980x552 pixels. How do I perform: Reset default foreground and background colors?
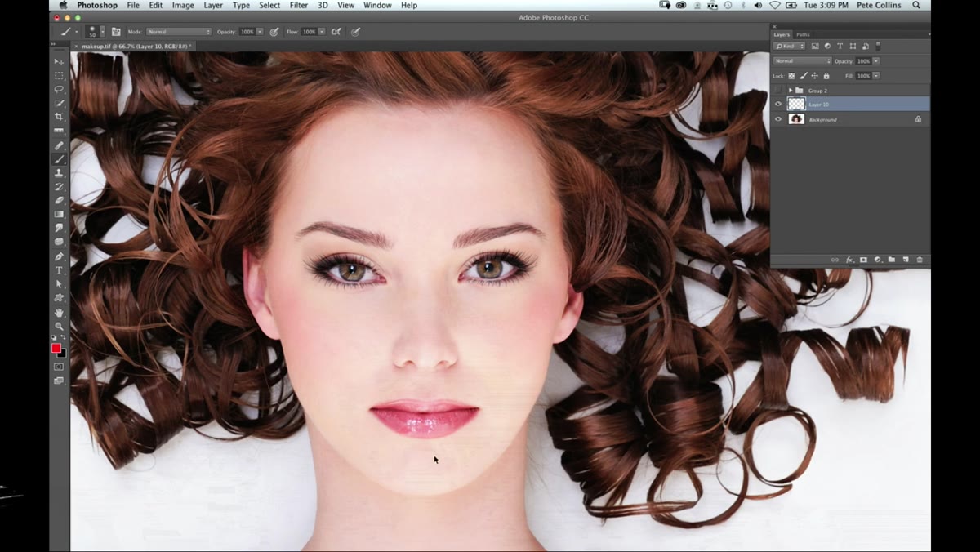(x=55, y=338)
